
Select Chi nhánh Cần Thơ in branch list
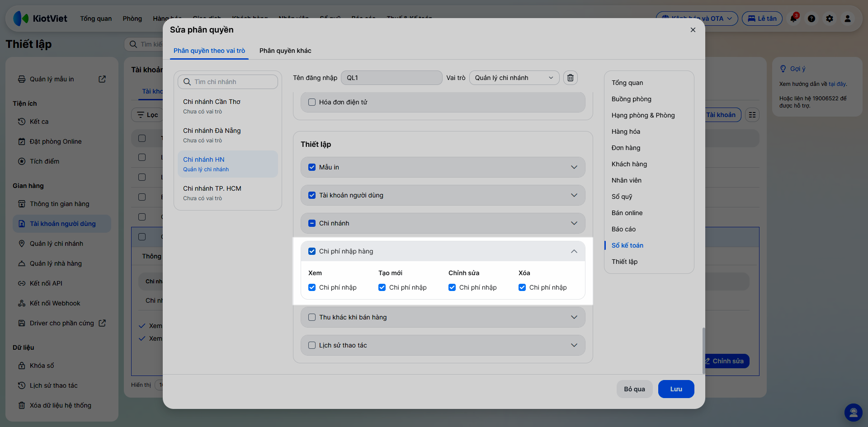click(228, 106)
